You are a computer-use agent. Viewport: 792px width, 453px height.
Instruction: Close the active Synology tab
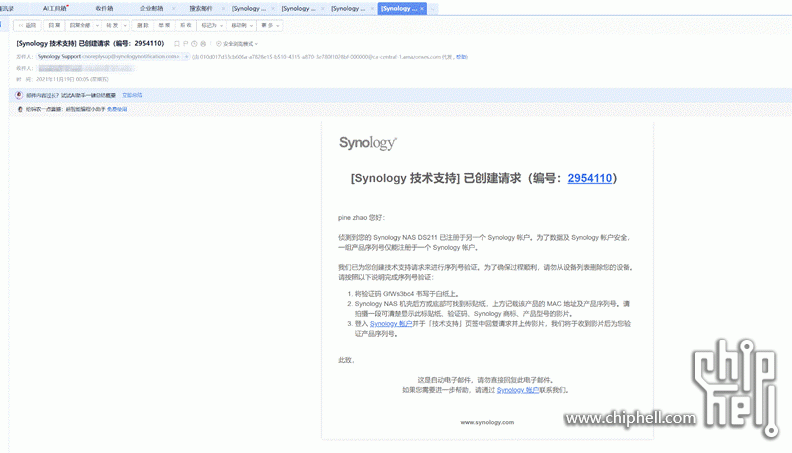tap(422, 9)
